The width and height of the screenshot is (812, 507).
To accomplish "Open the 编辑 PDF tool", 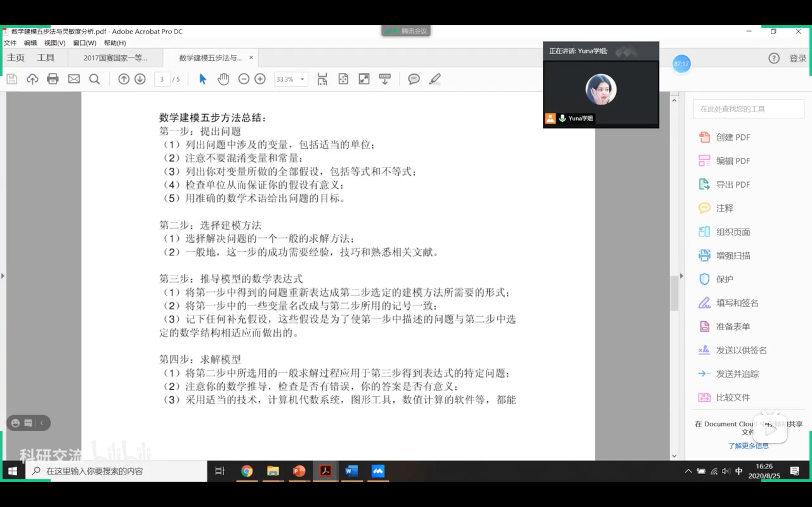I will (x=733, y=161).
